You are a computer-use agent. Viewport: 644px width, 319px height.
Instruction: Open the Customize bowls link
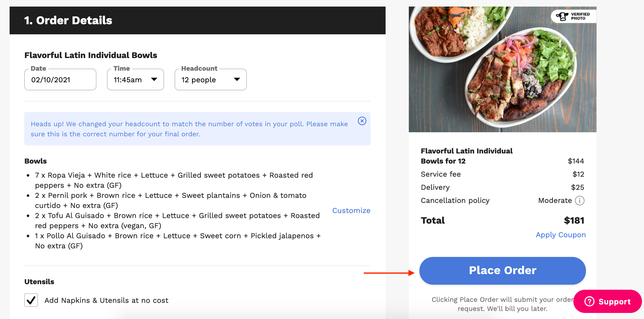[351, 210]
